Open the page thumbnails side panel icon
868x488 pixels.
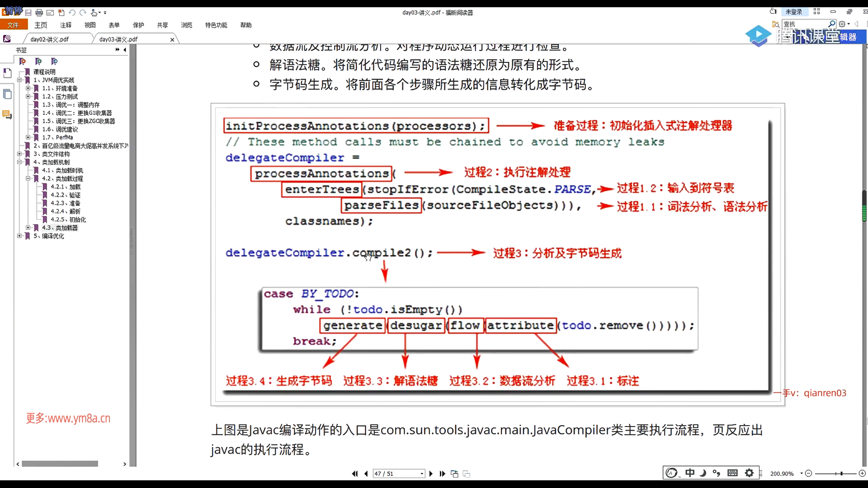pos(7,94)
